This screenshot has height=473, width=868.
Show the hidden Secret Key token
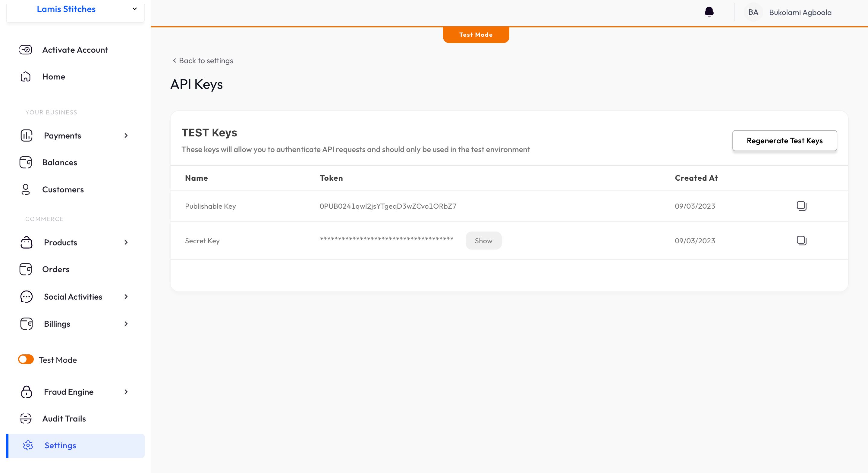(484, 241)
